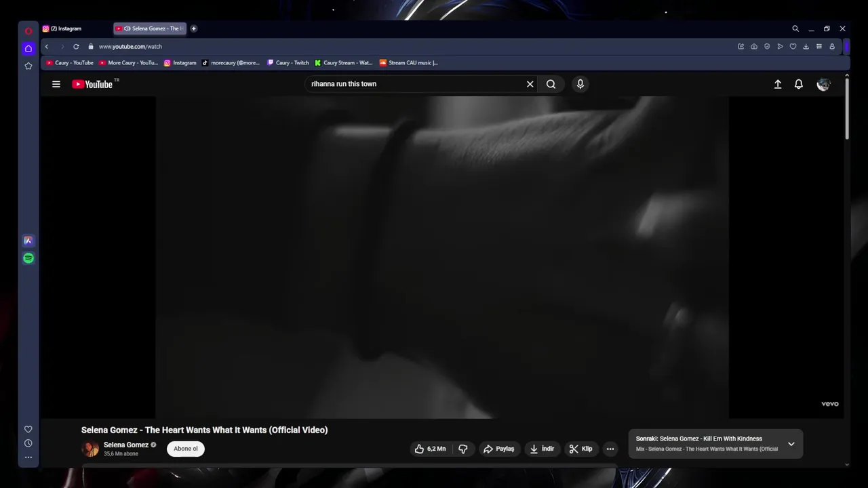Image resolution: width=868 pixels, height=488 pixels.
Task: Go back with the browser back arrow
Action: [47, 47]
